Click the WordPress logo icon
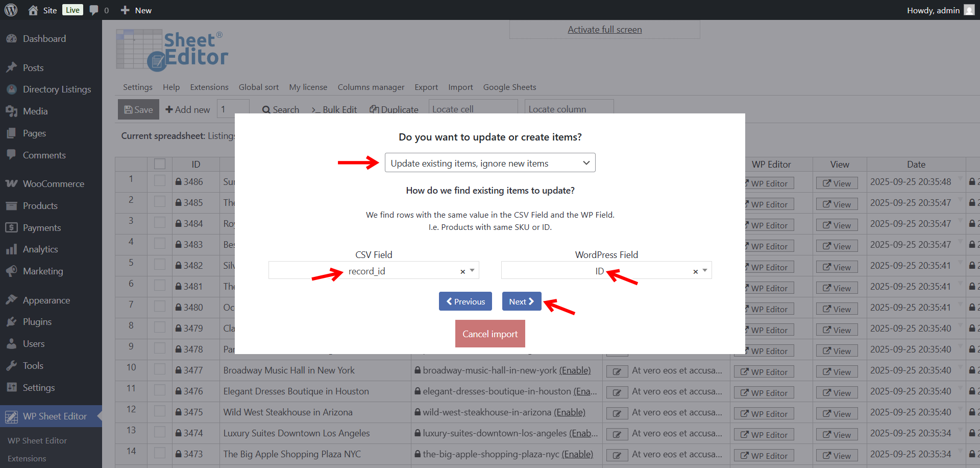The height and width of the screenshot is (468, 980). (x=11, y=10)
